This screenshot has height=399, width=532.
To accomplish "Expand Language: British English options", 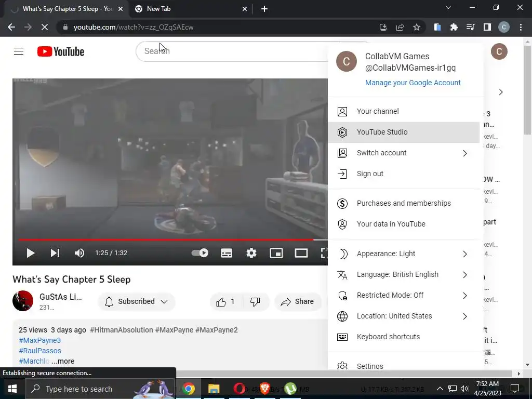I will [x=404, y=274].
